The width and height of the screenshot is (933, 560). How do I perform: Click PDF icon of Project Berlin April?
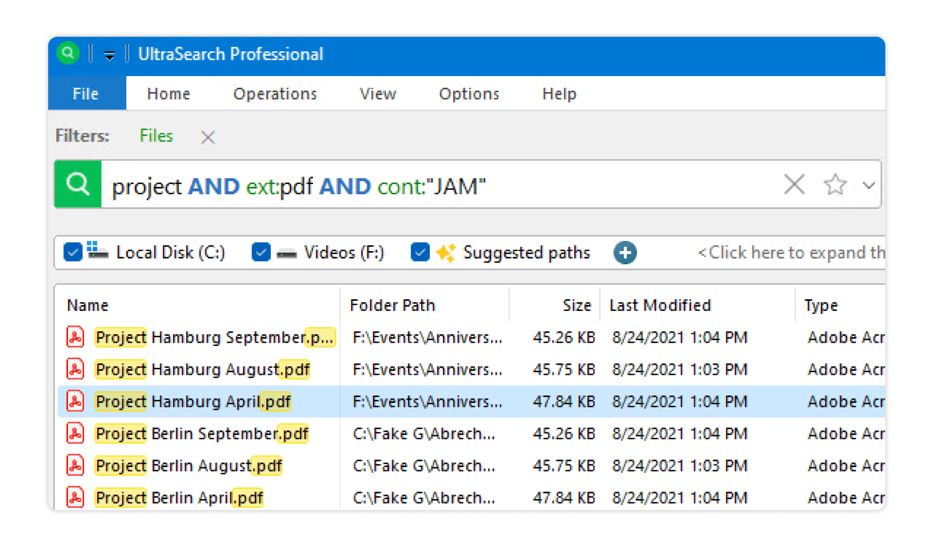[76, 498]
